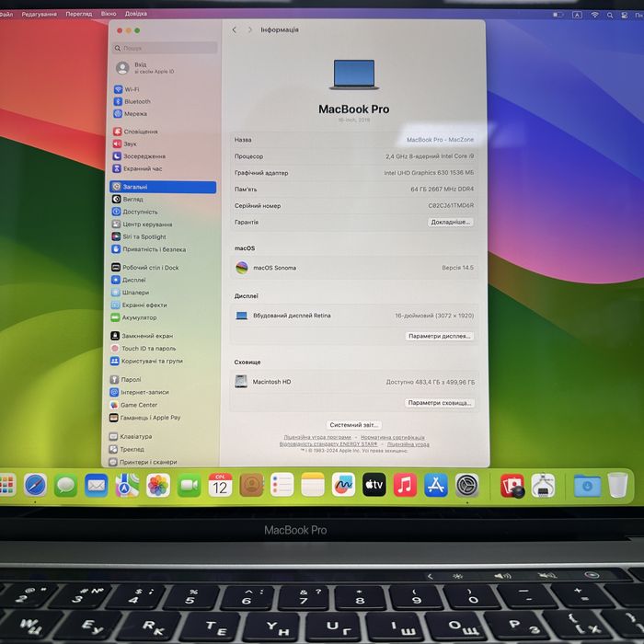Go back with the left chevron
The image size is (644, 644).
coord(235,30)
